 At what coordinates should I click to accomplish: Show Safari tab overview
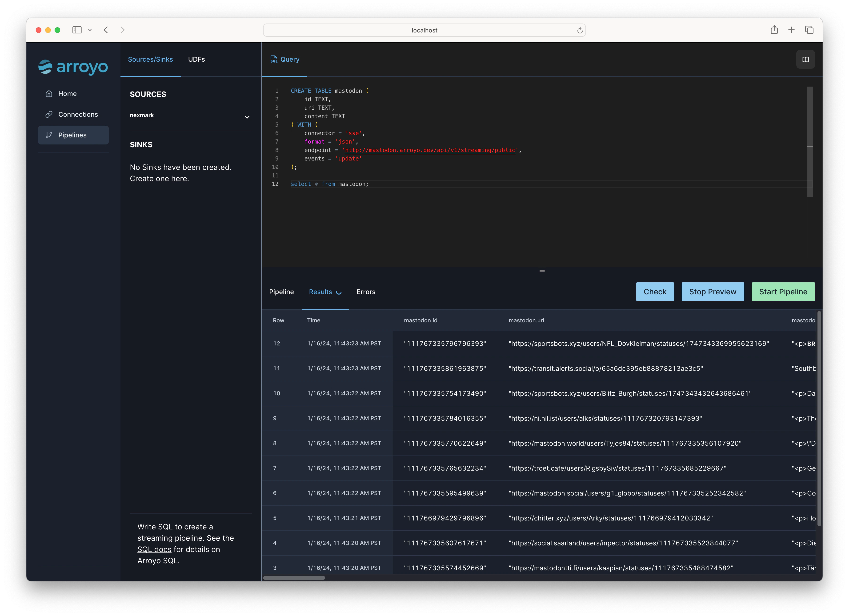809,30
